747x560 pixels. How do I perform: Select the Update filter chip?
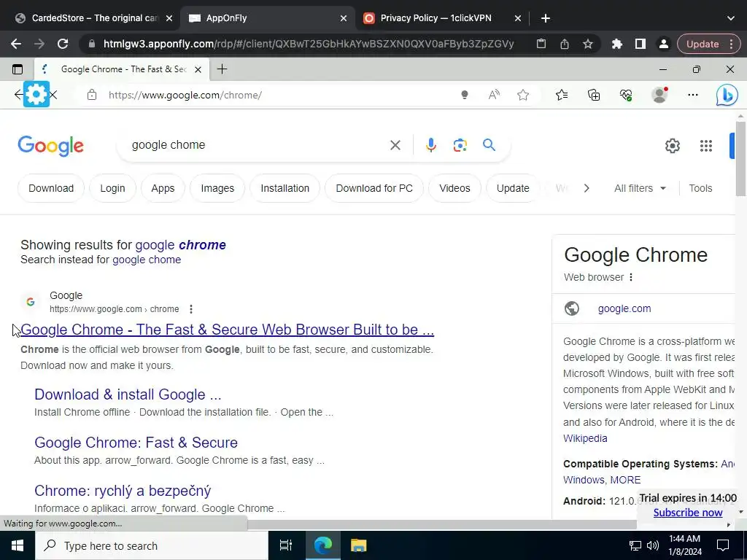(x=513, y=188)
